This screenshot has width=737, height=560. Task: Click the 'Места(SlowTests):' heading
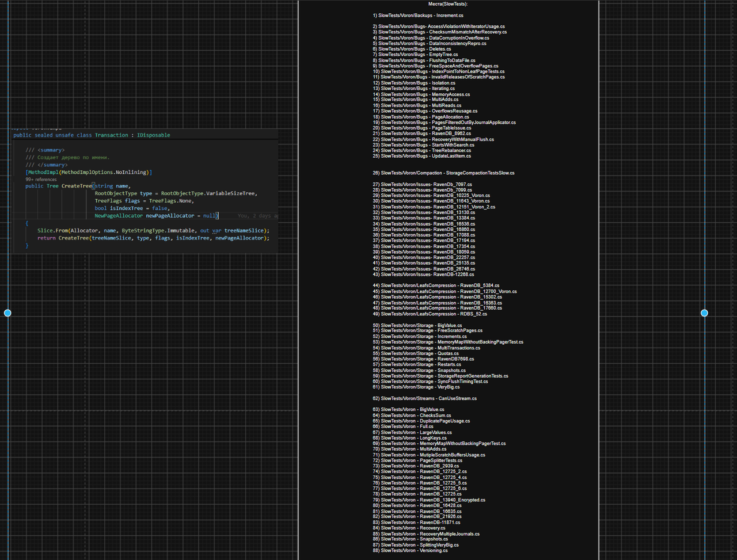(x=448, y=4)
